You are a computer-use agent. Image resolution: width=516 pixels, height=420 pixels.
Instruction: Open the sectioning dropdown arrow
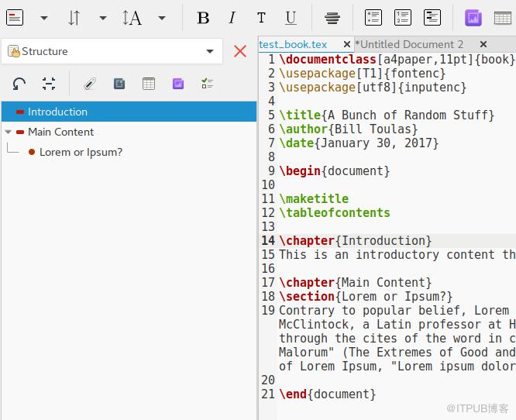[43, 18]
